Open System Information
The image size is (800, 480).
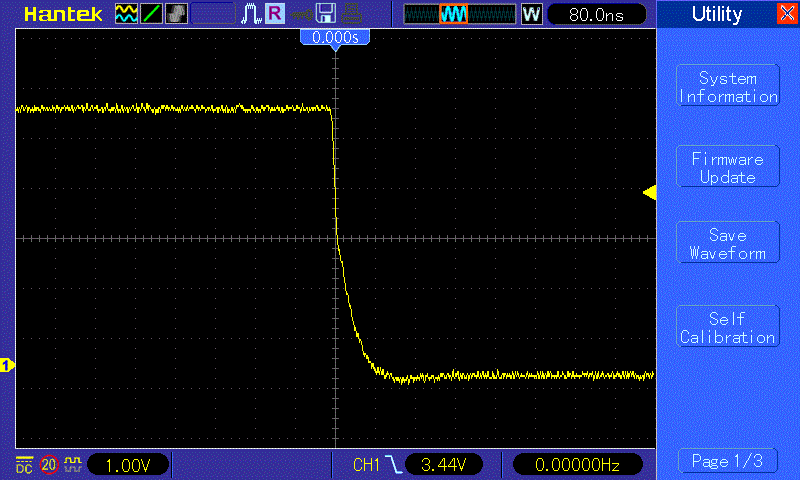click(x=727, y=87)
